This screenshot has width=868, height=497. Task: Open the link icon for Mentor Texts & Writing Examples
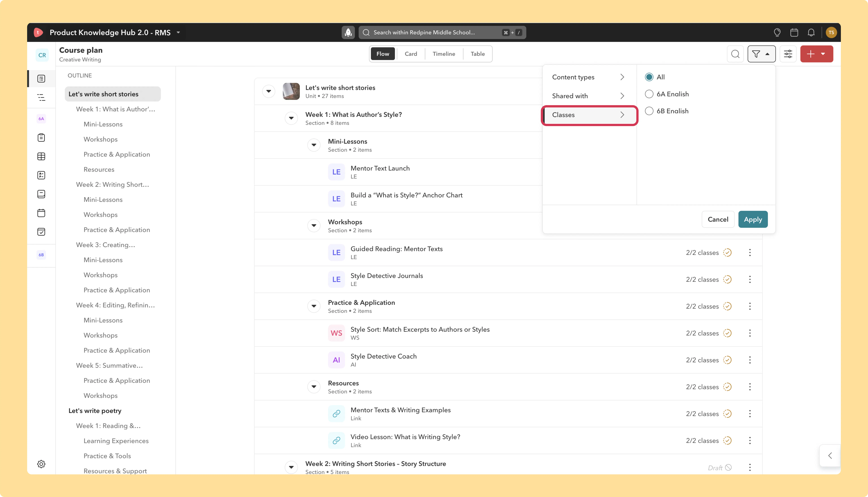[336, 414]
